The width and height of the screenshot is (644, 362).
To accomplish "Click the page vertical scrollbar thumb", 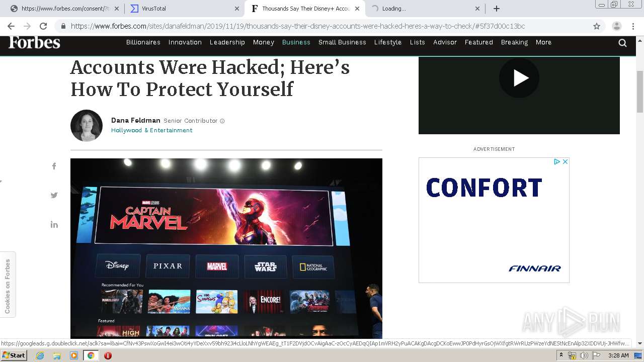I will tap(640, 92).
